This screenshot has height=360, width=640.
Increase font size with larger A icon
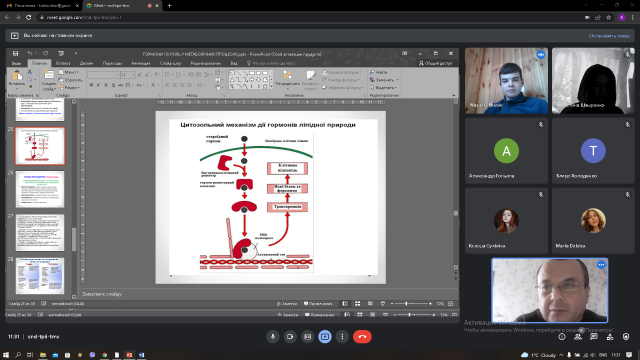(x=140, y=75)
